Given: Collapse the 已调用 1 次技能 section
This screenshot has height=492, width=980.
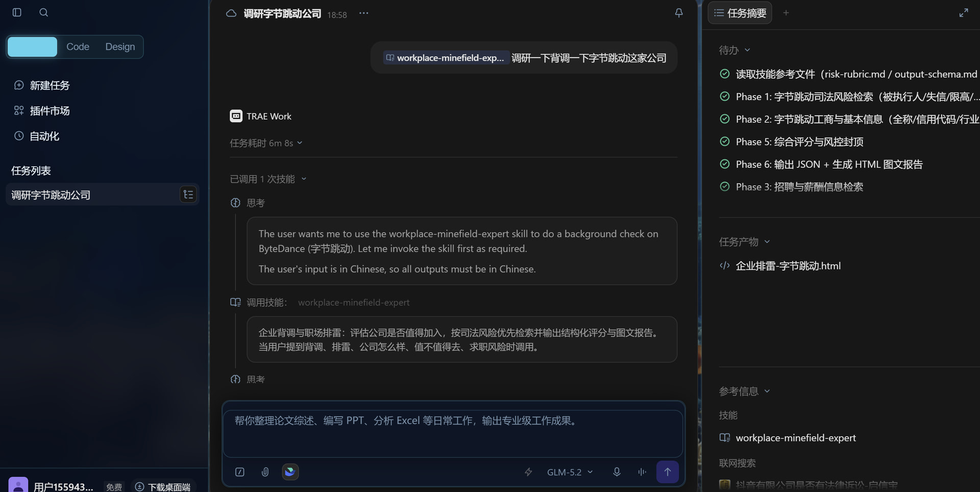Looking at the screenshot, I should pos(268,179).
